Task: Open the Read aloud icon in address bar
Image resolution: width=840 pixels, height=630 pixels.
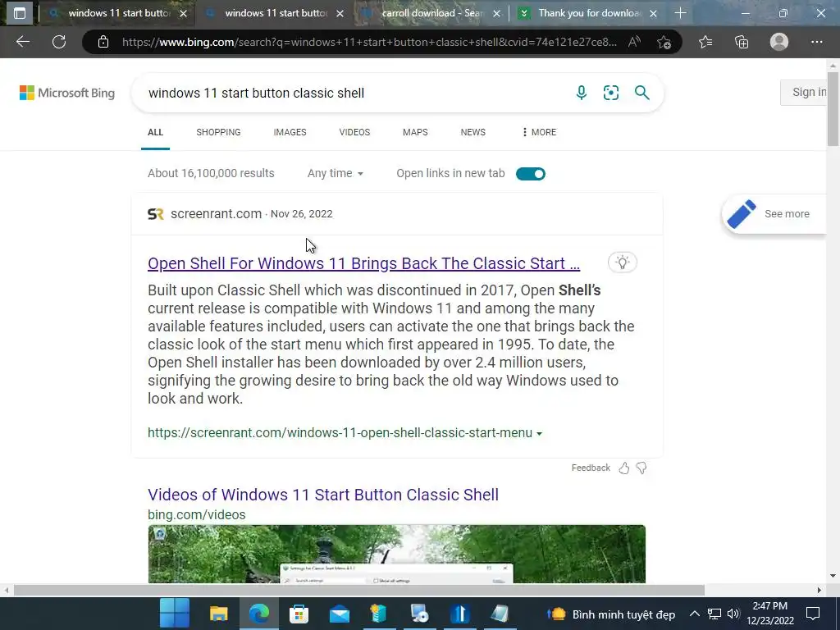Action: tap(634, 42)
